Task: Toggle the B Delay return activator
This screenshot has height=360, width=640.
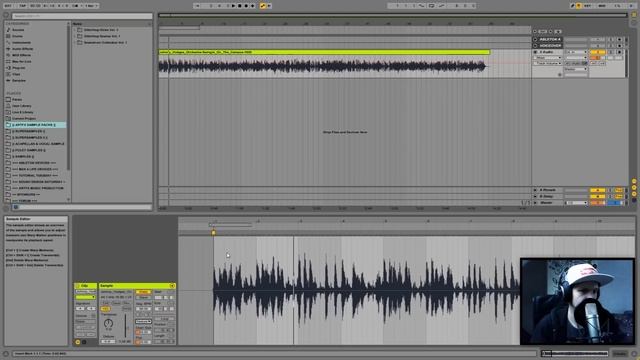Action: (x=597, y=196)
